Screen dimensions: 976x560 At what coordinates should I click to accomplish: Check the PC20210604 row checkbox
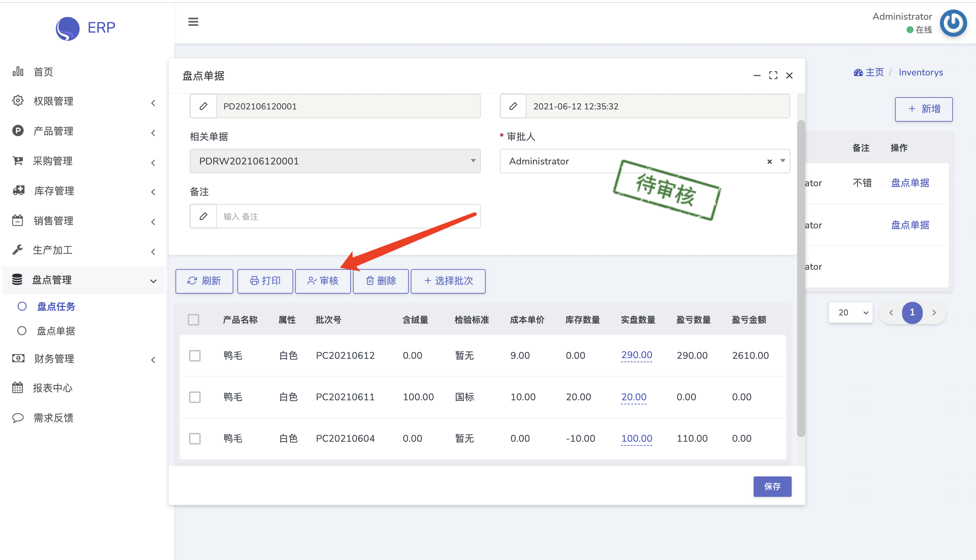coord(195,438)
